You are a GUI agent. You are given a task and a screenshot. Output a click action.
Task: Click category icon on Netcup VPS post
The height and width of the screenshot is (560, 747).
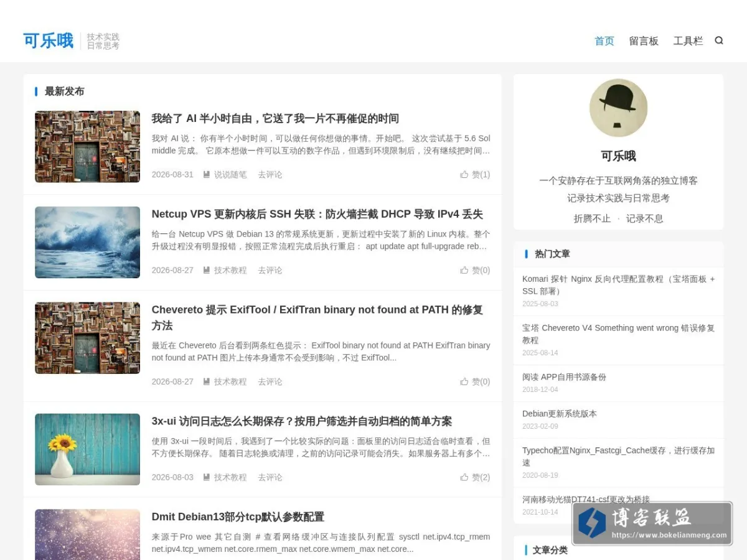coord(207,270)
